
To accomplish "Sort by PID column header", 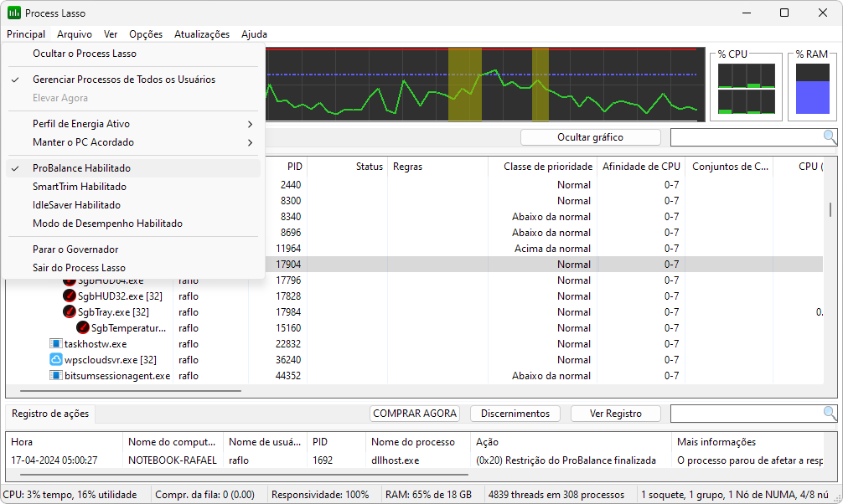I will [x=278, y=167].
